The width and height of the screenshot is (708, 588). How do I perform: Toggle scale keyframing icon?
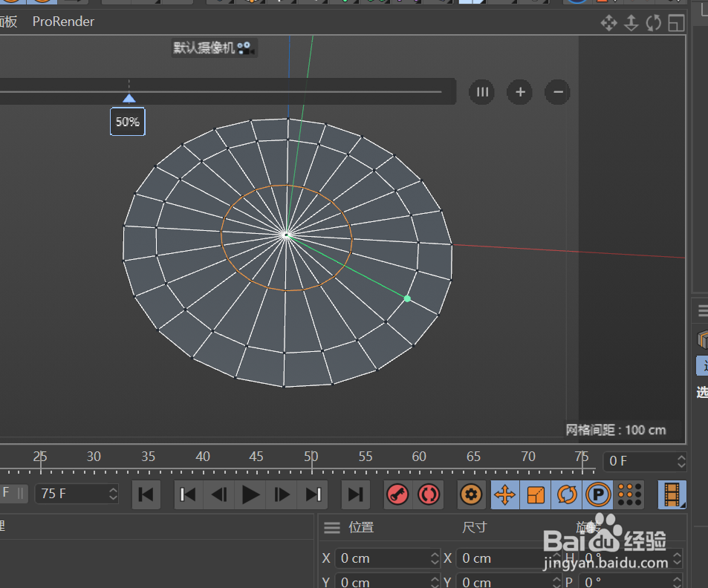pos(536,494)
